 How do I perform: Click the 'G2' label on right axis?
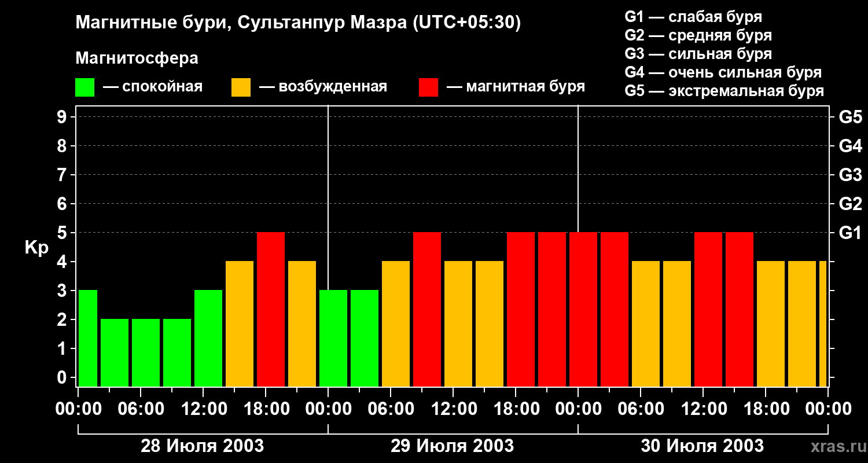850,204
